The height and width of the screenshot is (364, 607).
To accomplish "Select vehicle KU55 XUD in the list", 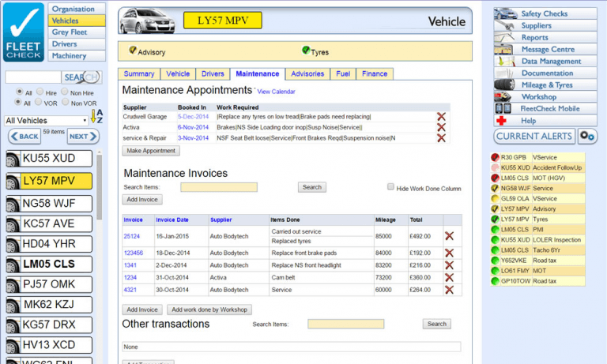I will tap(49, 159).
